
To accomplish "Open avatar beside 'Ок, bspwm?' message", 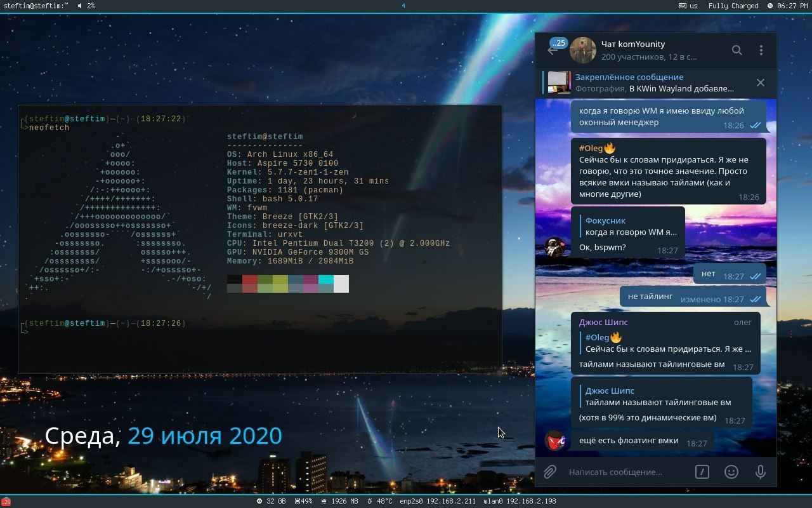I will (x=556, y=246).
